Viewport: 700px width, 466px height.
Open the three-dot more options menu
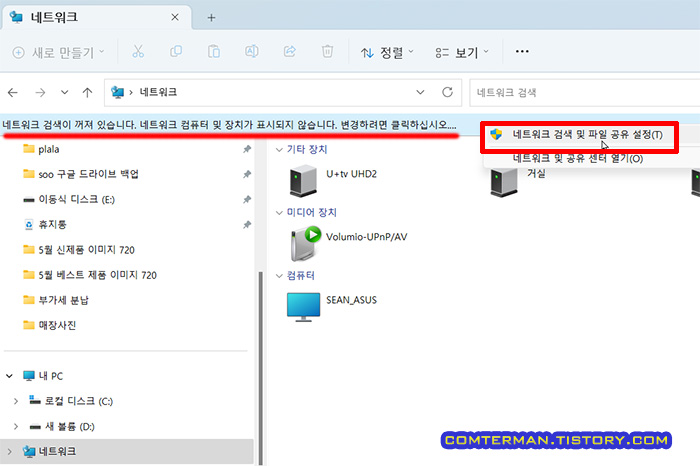click(522, 52)
